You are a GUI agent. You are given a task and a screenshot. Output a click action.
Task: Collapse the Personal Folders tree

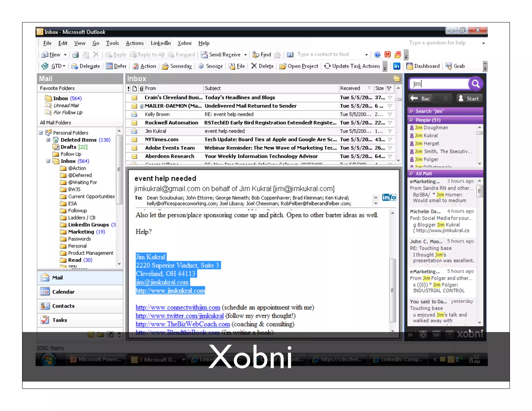pyautogui.click(x=41, y=133)
